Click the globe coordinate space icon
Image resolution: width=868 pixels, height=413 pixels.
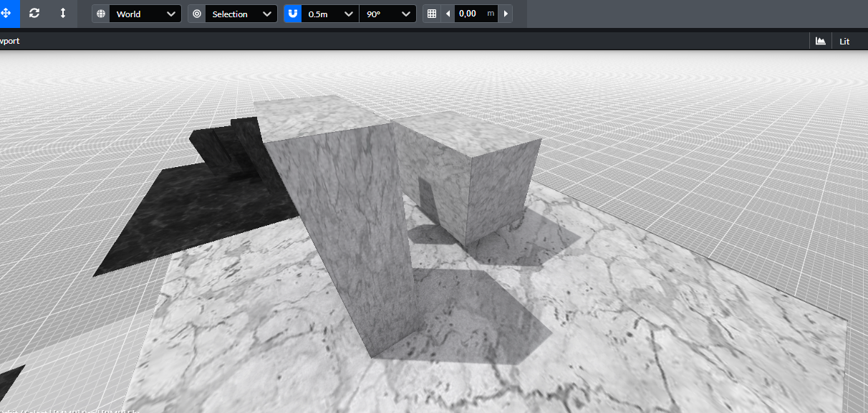click(x=100, y=14)
